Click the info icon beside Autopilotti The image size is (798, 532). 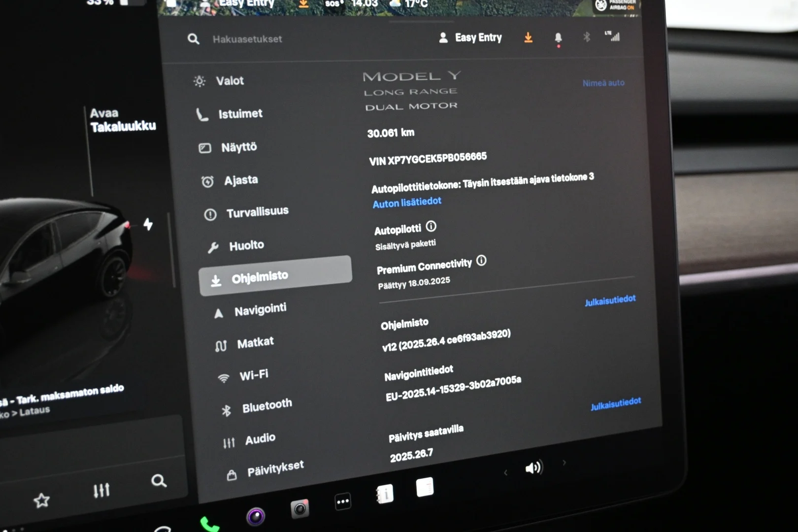[x=431, y=227]
